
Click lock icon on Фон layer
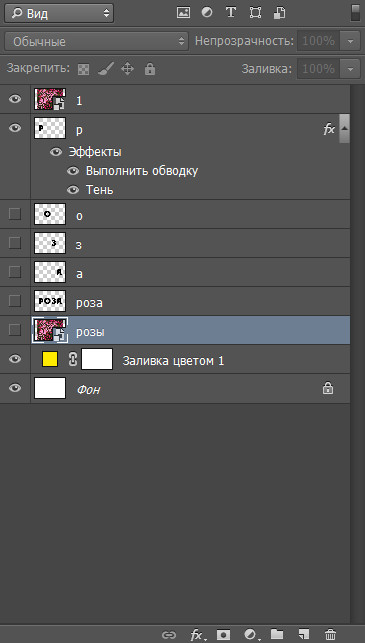[x=328, y=388]
